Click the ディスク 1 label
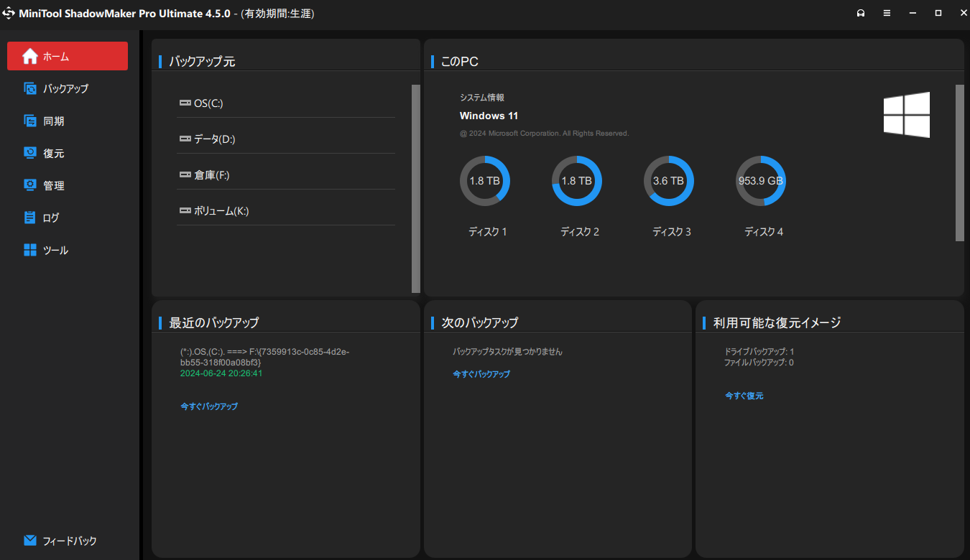Viewport: 970px width, 560px height. (x=488, y=232)
